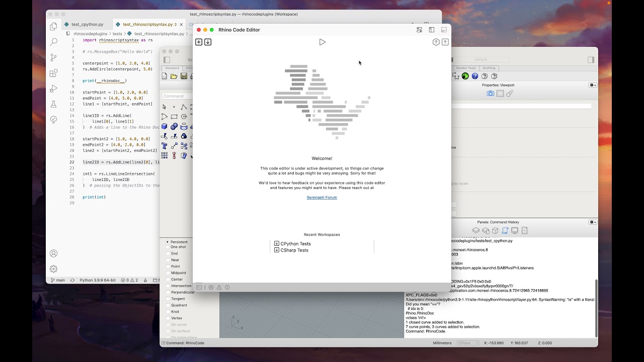The width and height of the screenshot is (644, 362).
Task: Run script with the play button
Action: click(x=323, y=42)
